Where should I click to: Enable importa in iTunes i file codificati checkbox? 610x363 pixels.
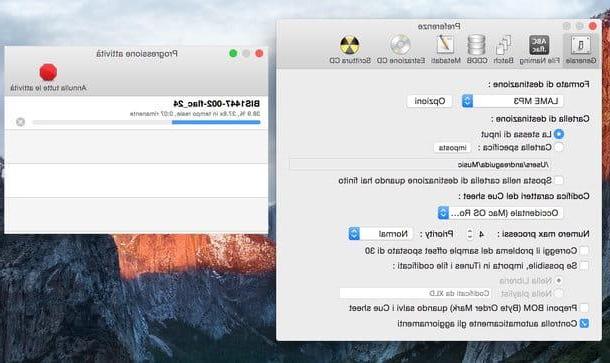(x=584, y=266)
